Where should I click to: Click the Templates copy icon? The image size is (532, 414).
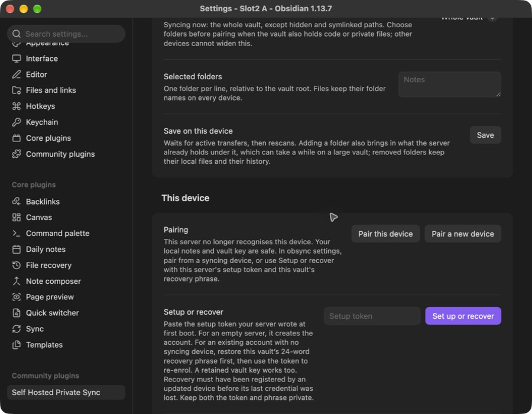coord(17,345)
